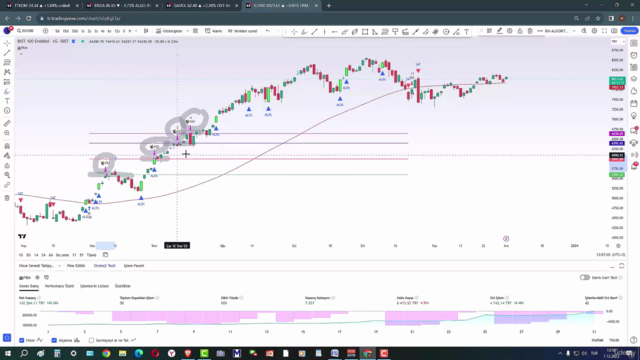Viewport: 640px width, 360px height.
Task: Select the 1Y date range button
Action: point(74,255)
